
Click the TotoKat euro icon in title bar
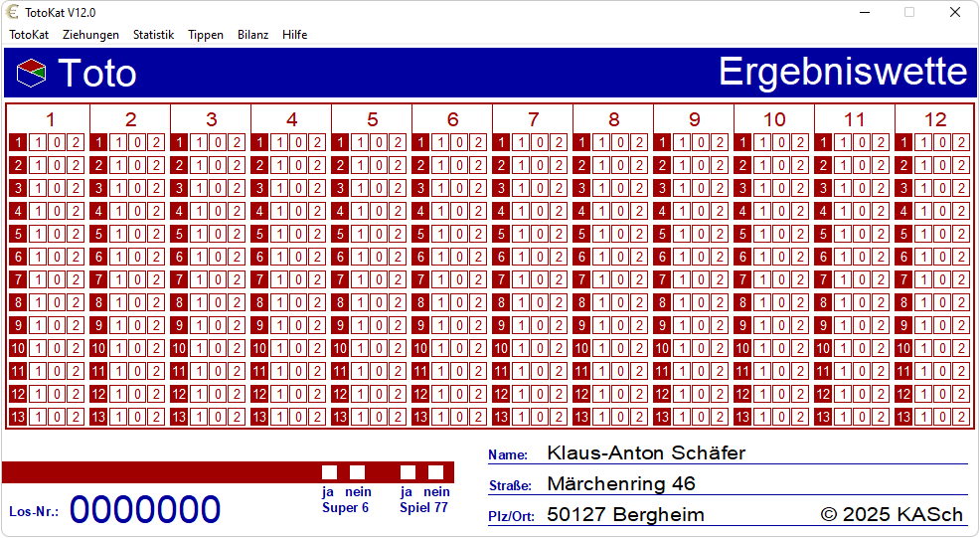(x=12, y=12)
